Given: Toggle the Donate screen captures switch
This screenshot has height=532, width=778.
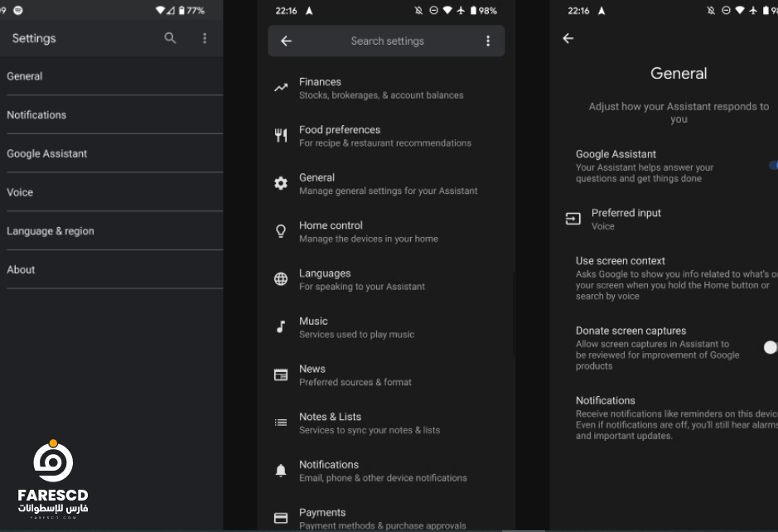Looking at the screenshot, I should click(771, 347).
